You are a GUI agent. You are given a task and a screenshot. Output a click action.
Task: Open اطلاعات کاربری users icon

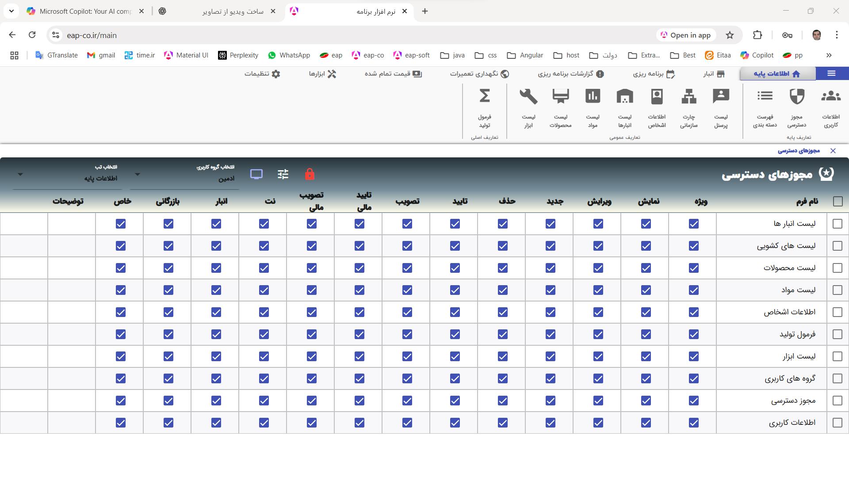(831, 96)
